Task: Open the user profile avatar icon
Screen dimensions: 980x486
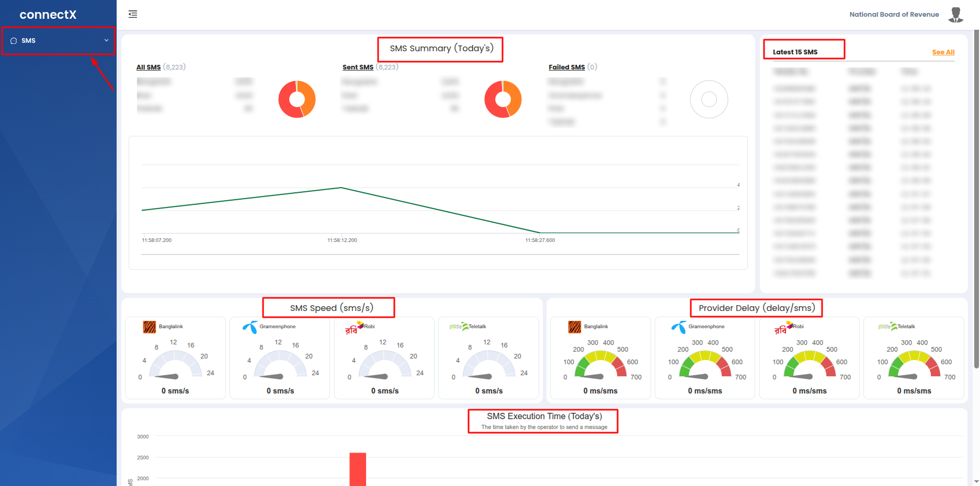Action: click(x=956, y=15)
